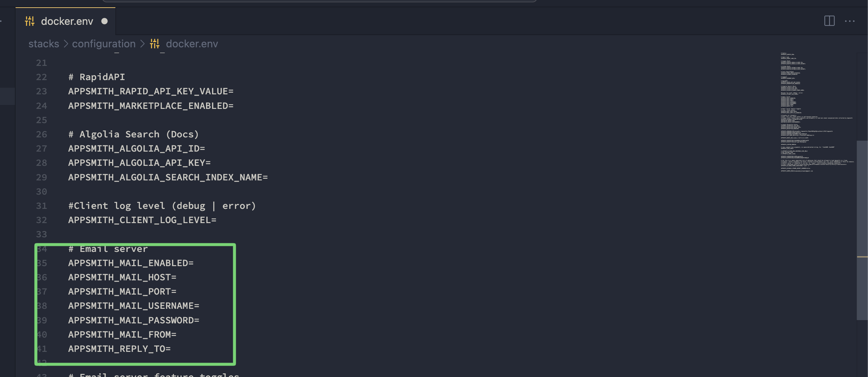The height and width of the screenshot is (377, 868).
Task: Click line number 23 in the gutter
Action: pos(41,91)
